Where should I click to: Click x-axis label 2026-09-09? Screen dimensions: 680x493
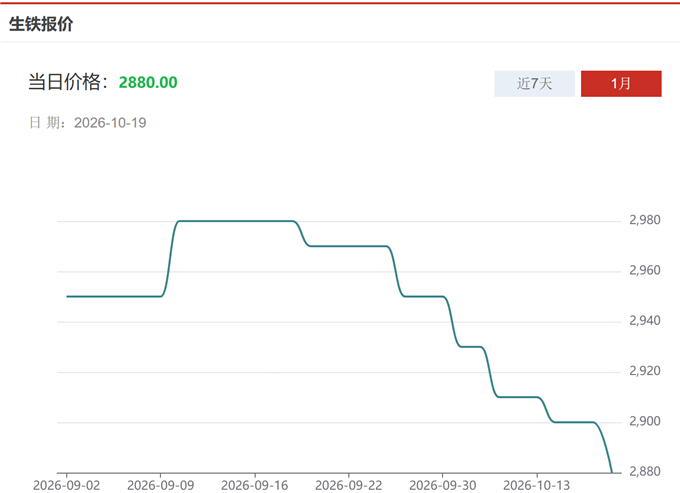click(160, 485)
